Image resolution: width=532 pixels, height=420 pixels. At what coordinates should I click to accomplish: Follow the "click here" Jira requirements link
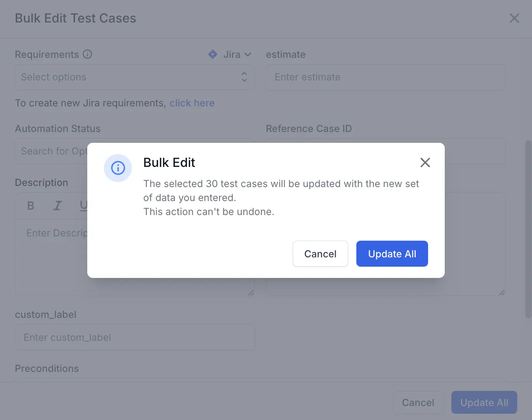click(x=192, y=103)
